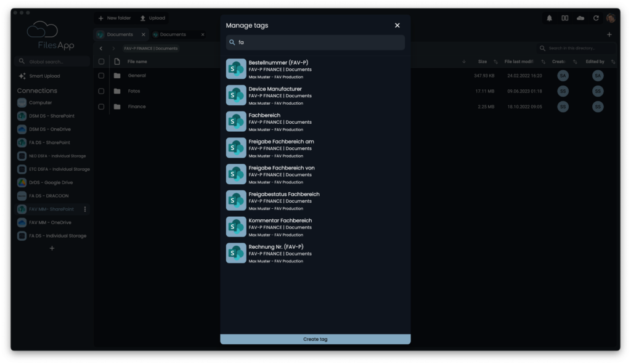Select the Freigabestatus Fachbereich tag
The width and height of the screenshot is (631, 364).
pos(315,201)
